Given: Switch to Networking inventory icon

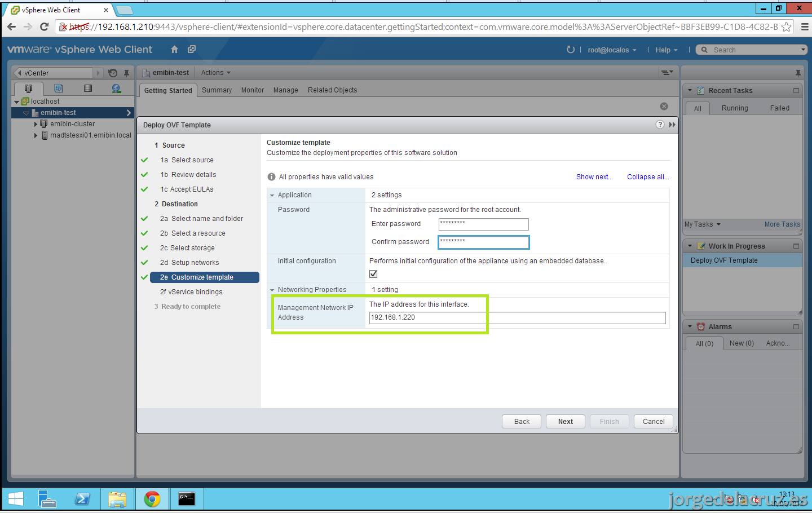Looking at the screenshot, I should (116, 89).
